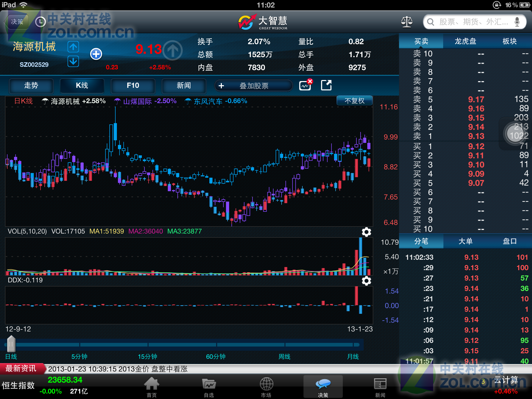Open DDX indicator gear settings

pos(366,281)
